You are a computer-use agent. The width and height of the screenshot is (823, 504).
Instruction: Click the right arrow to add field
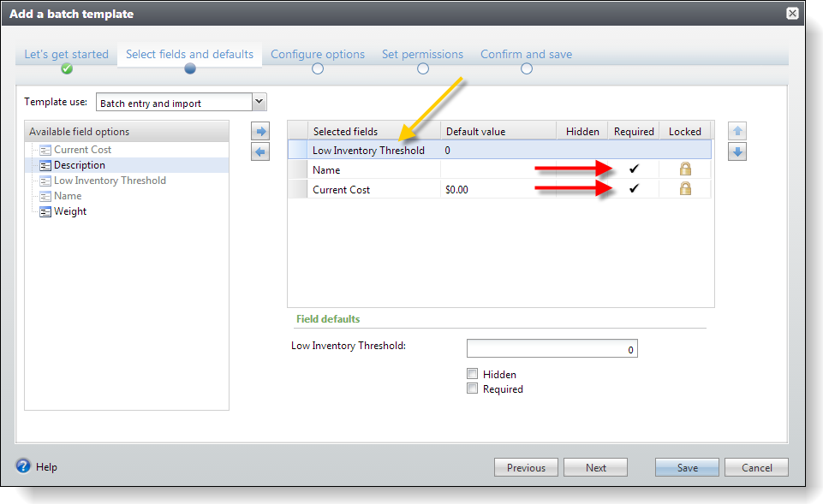click(261, 131)
